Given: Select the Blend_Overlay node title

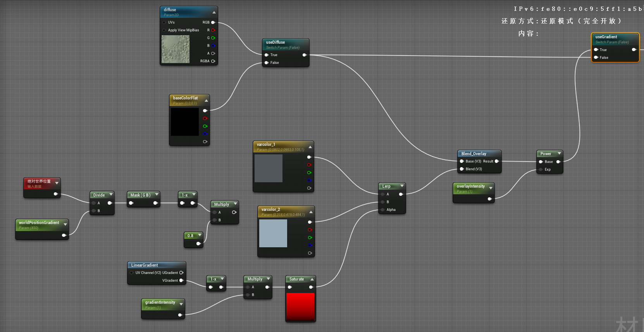Looking at the screenshot, I should coord(474,154).
